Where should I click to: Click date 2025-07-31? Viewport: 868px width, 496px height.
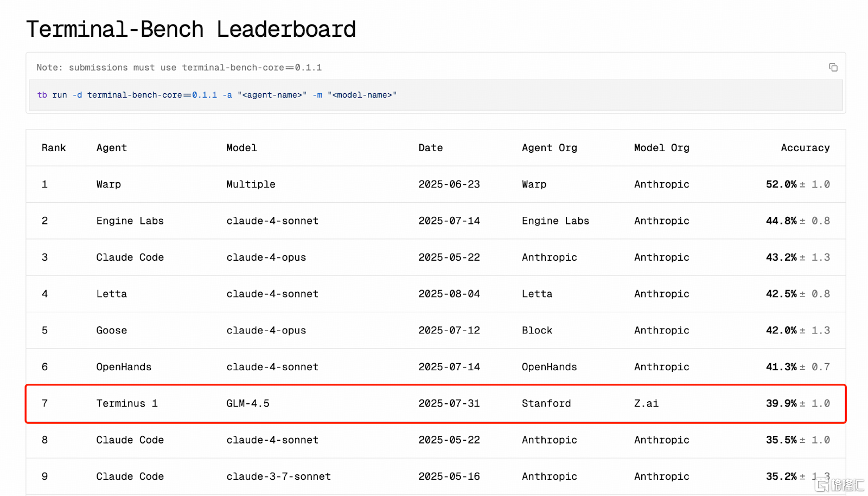pos(449,403)
